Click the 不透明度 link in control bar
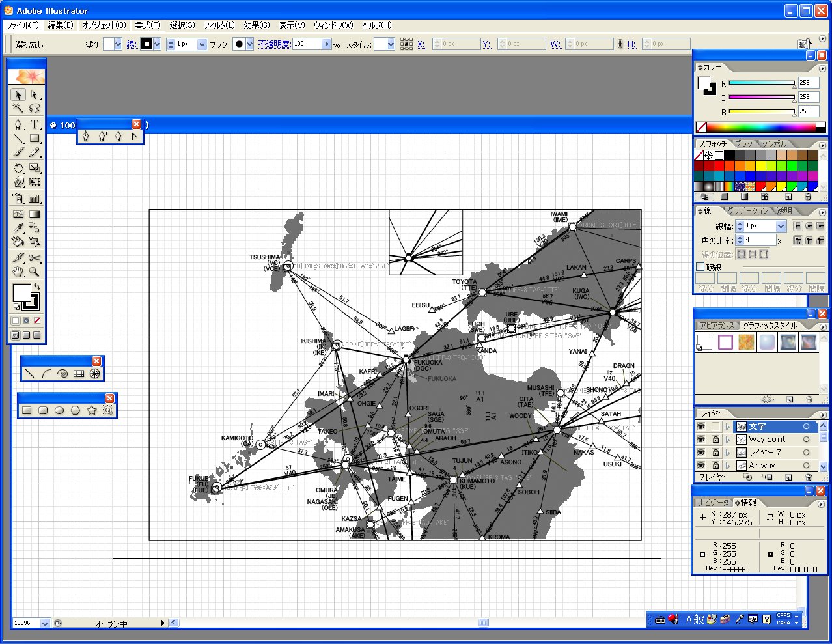Viewport: 832px width, 644px height. [x=274, y=44]
